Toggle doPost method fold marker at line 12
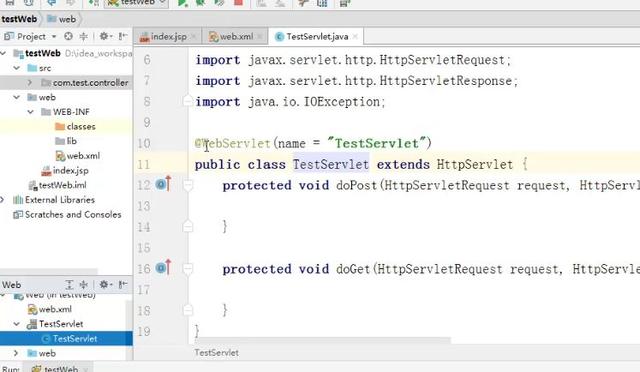This screenshot has width=640, height=372. [x=188, y=185]
